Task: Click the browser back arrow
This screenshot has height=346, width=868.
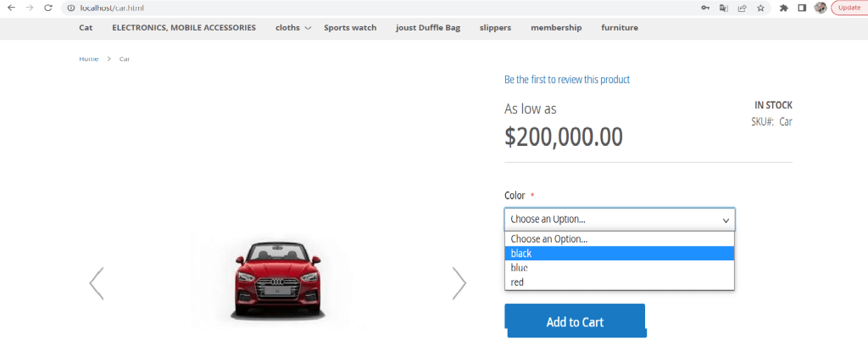Action: pyautogui.click(x=12, y=8)
